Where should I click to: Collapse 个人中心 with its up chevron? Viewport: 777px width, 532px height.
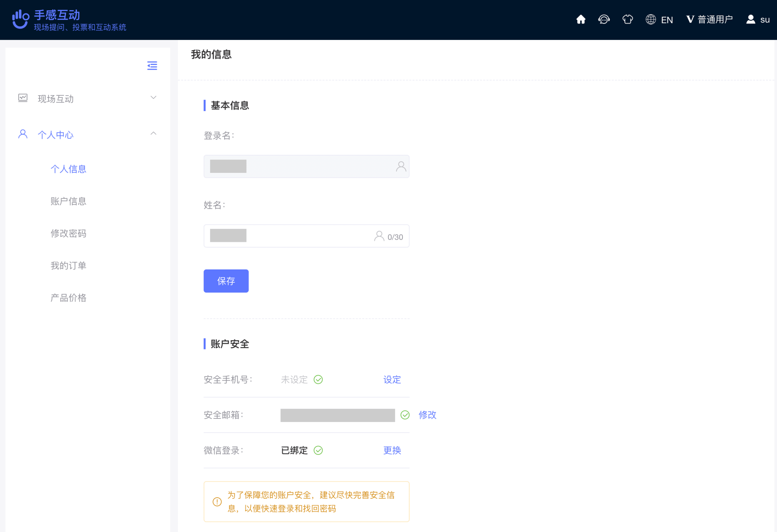[x=153, y=133]
